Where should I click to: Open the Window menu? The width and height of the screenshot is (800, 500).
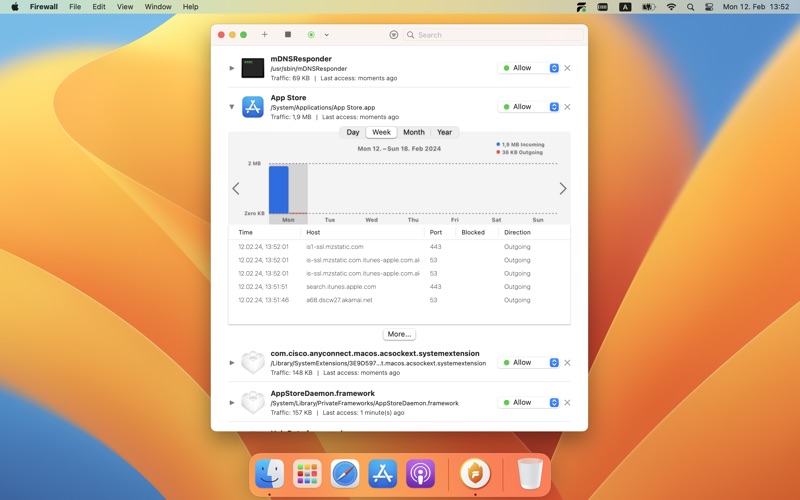tap(158, 7)
